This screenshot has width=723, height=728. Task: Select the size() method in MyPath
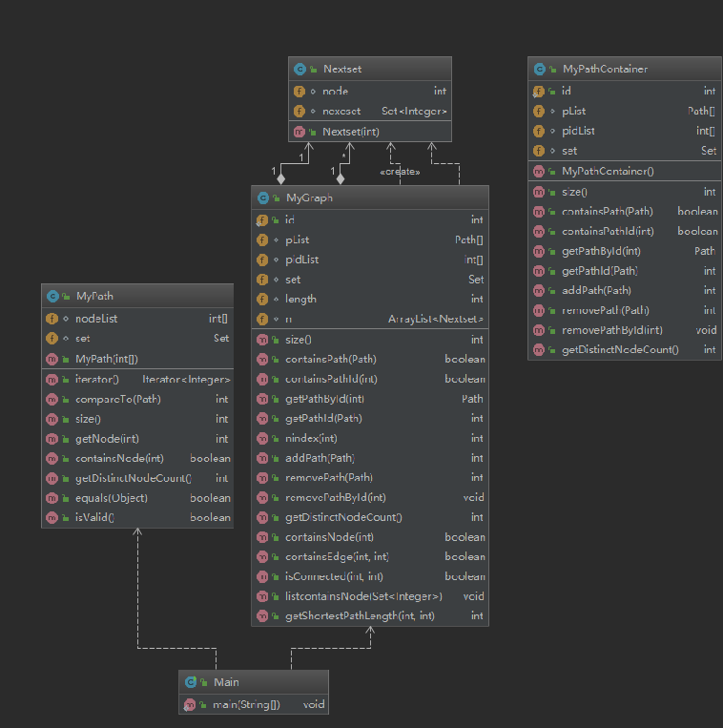[88, 419]
